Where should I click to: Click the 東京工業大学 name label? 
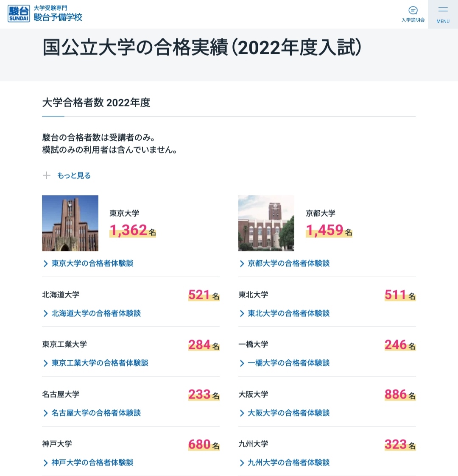coord(64,344)
